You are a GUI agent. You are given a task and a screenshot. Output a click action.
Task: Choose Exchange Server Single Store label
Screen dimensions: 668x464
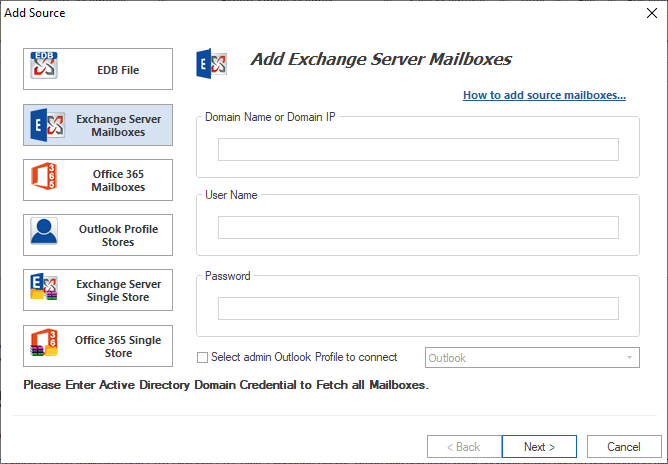(x=118, y=290)
